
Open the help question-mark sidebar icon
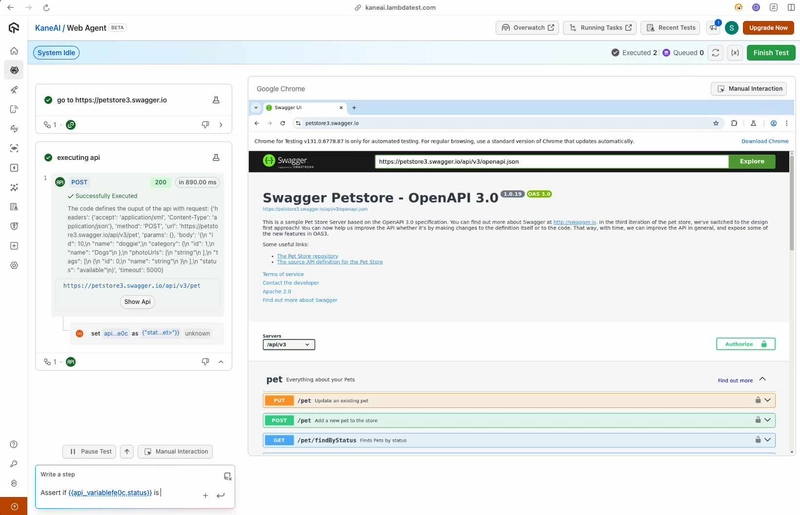tap(14, 444)
